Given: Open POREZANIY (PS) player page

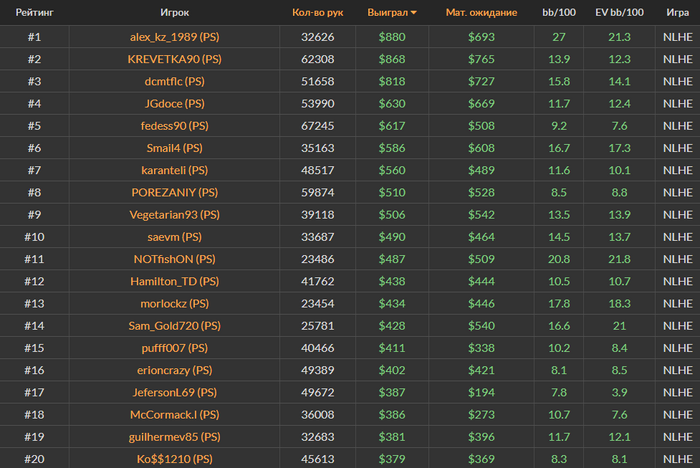Looking at the screenshot, I should (175, 192).
